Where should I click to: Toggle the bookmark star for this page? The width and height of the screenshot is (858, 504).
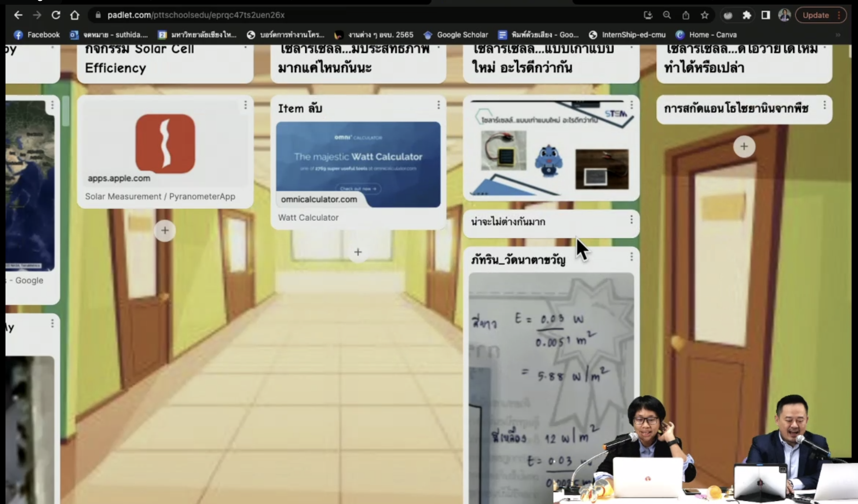704,15
